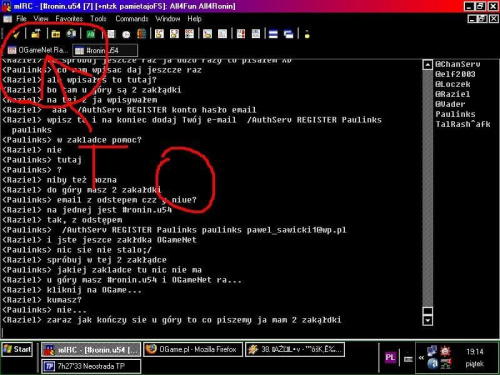The width and height of the screenshot is (500, 375).
Task: Click the pawel_sawicki1@wp.pl REGISTER chat line
Action: click(x=174, y=230)
